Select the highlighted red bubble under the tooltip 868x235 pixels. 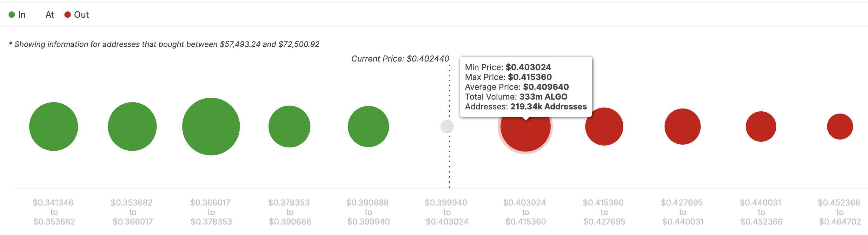click(x=525, y=135)
